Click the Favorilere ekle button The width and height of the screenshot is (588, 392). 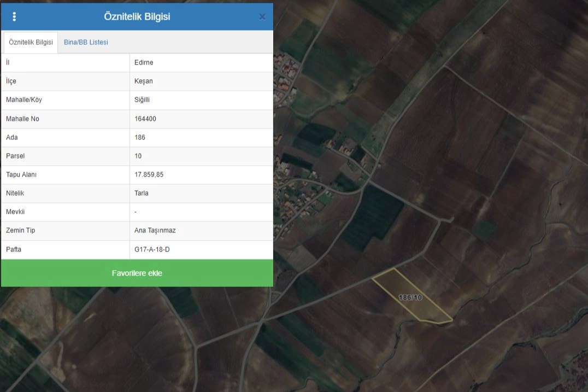point(137,273)
